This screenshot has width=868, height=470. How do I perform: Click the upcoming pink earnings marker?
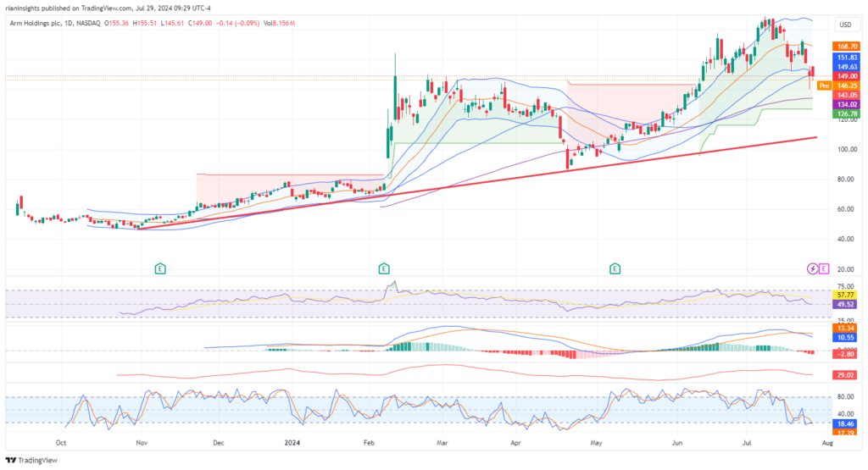point(824,268)
